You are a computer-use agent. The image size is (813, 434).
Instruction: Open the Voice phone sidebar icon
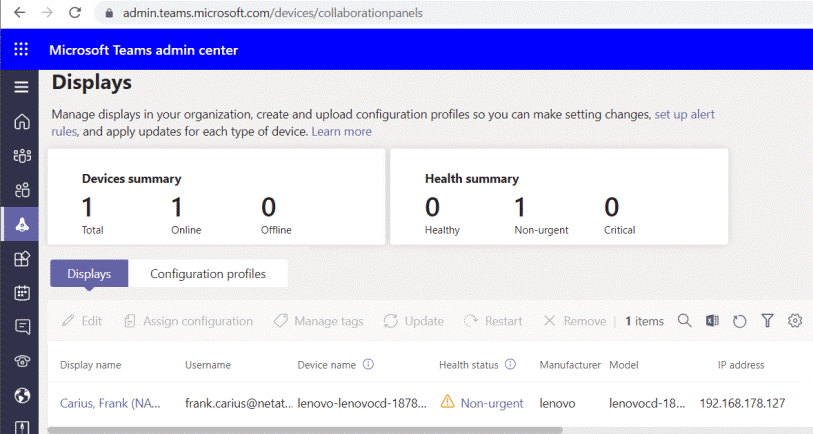click(x=22, y=361)
